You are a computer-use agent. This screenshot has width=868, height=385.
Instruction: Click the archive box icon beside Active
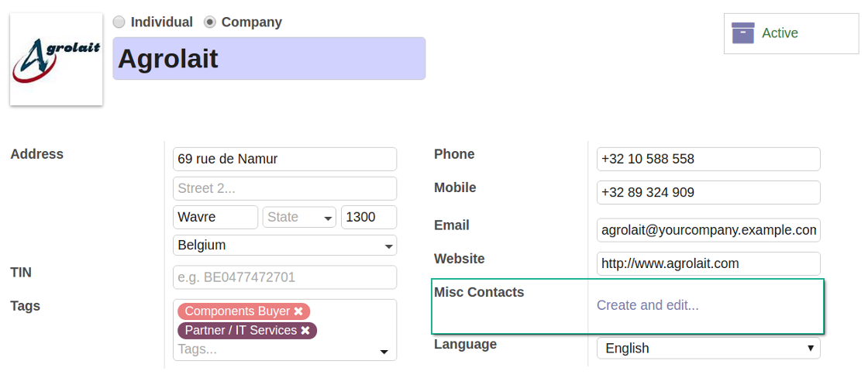(x=742, y=33)
